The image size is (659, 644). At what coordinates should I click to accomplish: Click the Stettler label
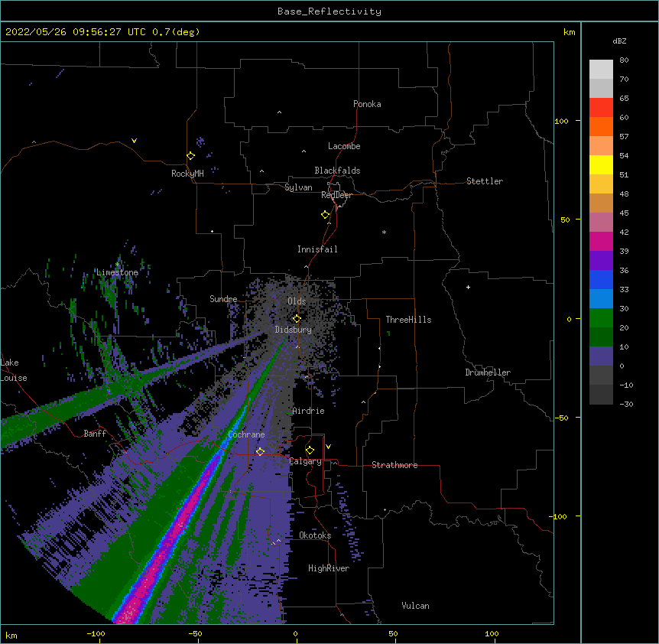485,181
